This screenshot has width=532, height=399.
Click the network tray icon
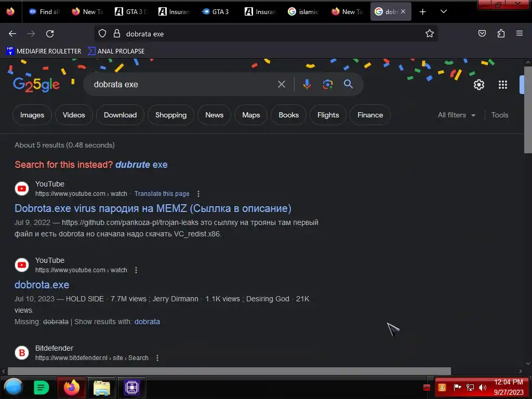click(470, 388)
